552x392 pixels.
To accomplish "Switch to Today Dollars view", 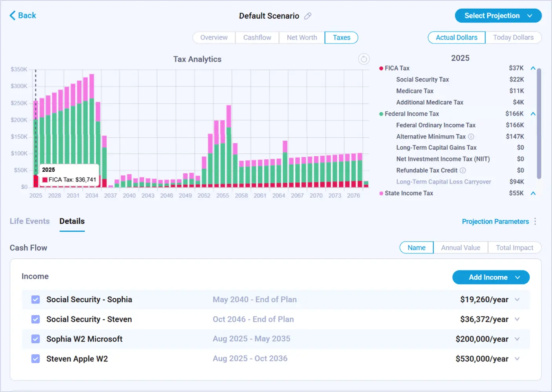I will click(x=513, y=38).
